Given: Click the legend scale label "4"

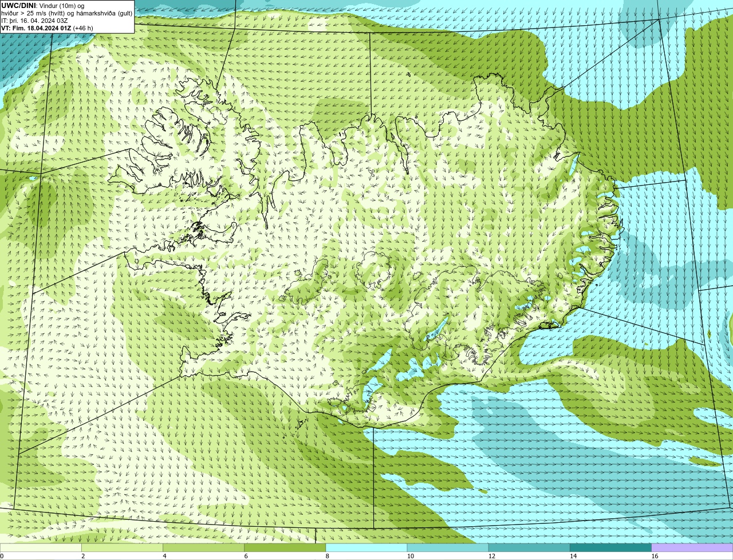Looking at the screenshot, I should click(x=165, y=556).
